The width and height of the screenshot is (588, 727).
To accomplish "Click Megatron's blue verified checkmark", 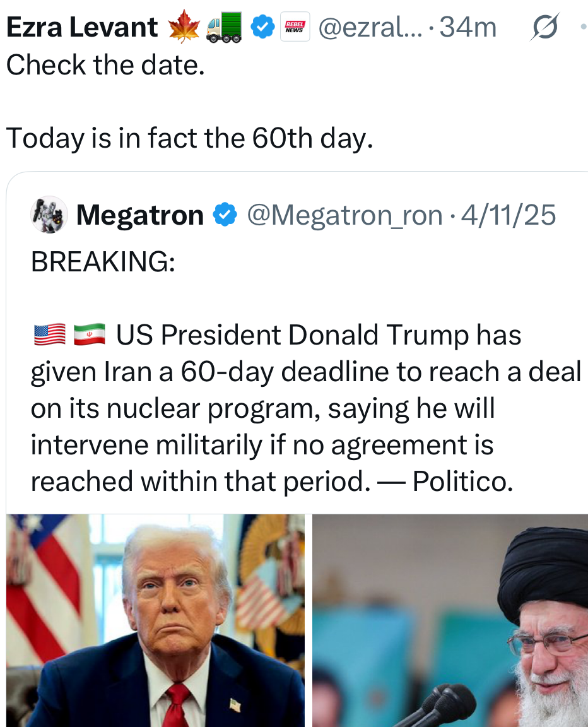I will 225,215.
